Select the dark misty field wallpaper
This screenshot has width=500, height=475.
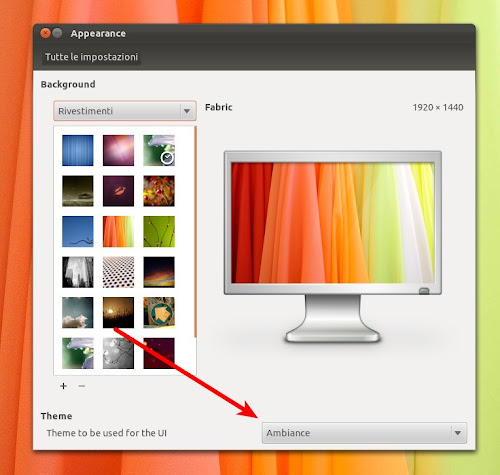coord(78,191)
